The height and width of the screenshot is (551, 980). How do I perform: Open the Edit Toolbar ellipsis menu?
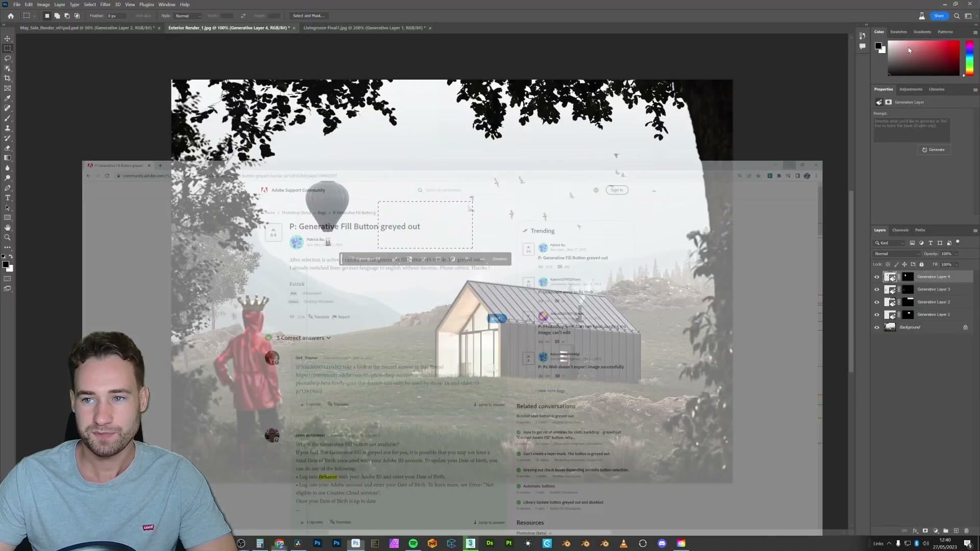tap(8, 247)
